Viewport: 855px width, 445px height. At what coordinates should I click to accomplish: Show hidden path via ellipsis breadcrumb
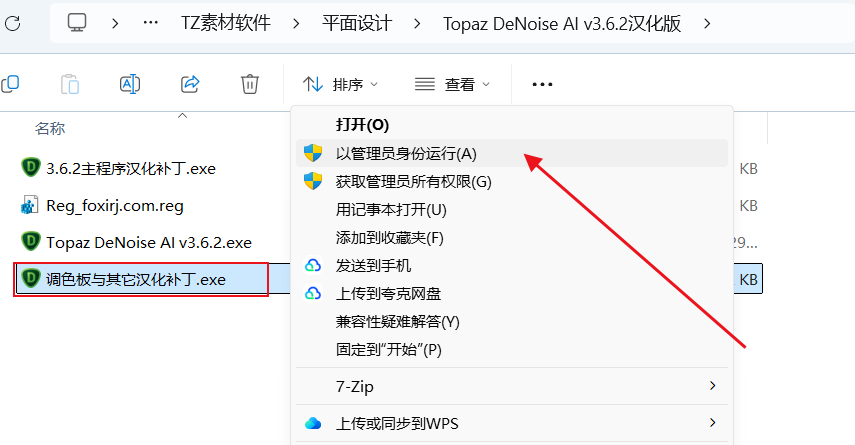(150, 23)
